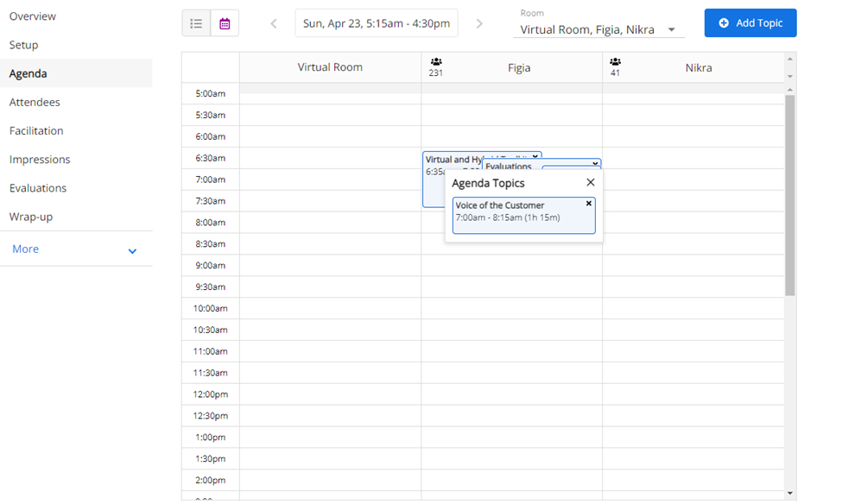
Task: Close the Agenda Topics popup
Action: coord(591,182)
